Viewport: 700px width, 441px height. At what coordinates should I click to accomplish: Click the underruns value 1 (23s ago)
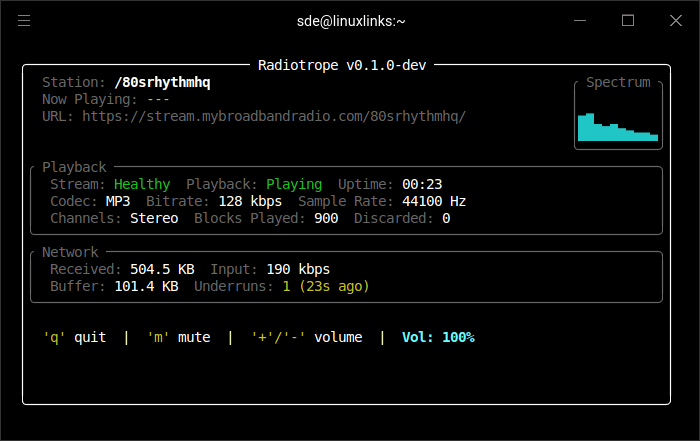pyautogui.click(x=326, y=286)
